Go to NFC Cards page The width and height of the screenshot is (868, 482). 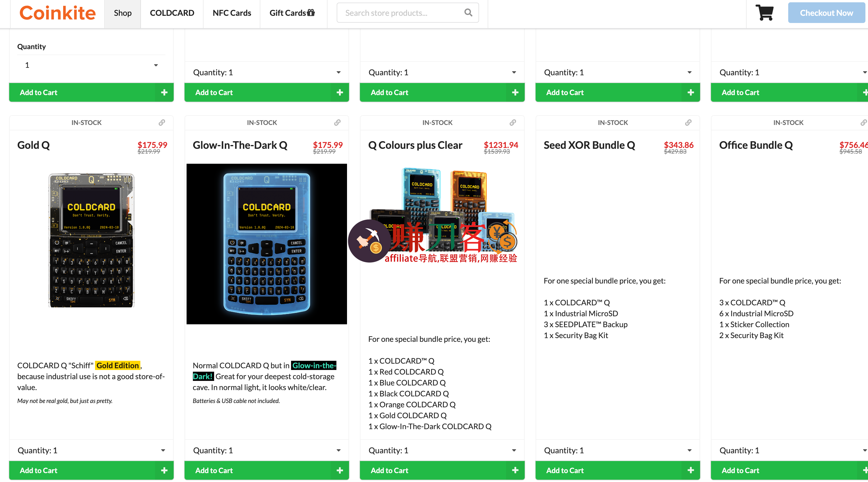(x=232, y=13)
